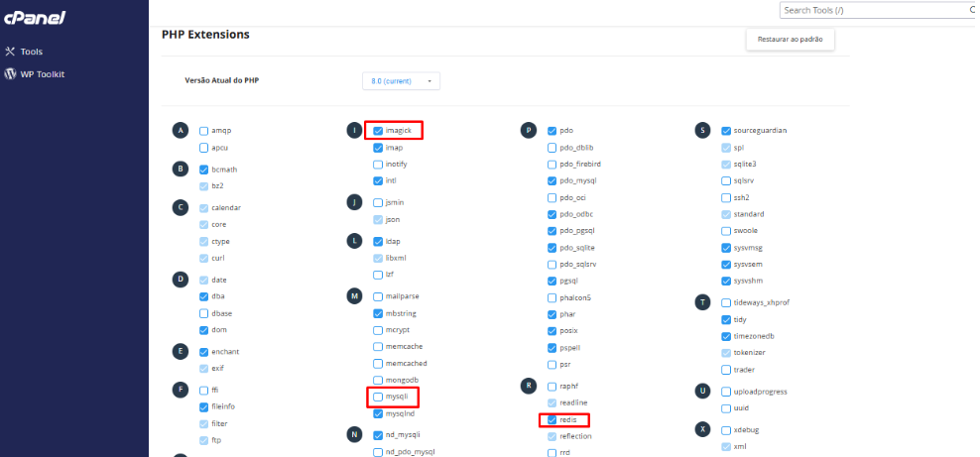Image resolution: width=980 pixels, height=457 pixels.
Task: Open Tools from the sidebar
Action: click(32, 52)
